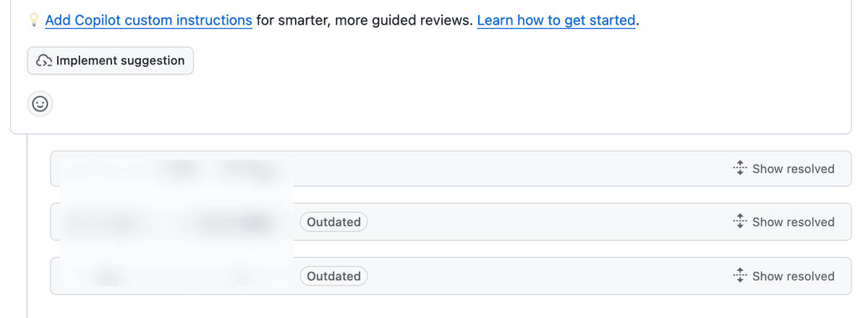Image resolution: width=868 pixels, height=318 pixels.
Task: Click the Outdated badge in middle thread
Action: coord(333,222)
